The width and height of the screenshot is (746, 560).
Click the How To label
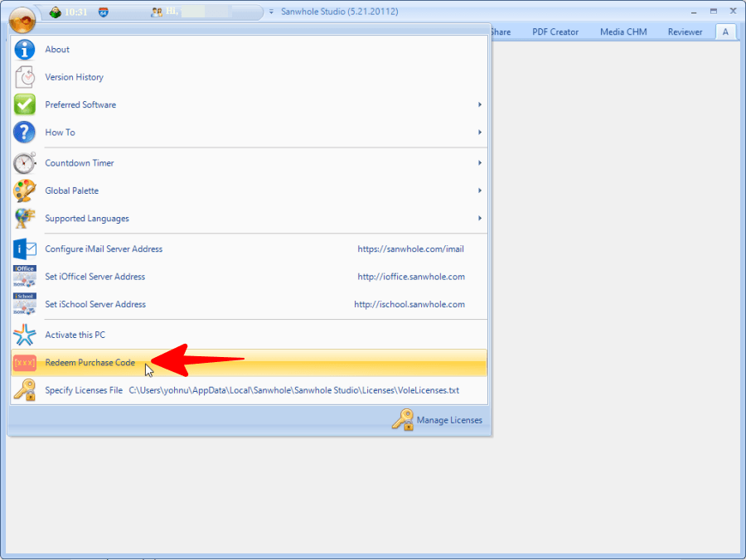coord(60,133)
